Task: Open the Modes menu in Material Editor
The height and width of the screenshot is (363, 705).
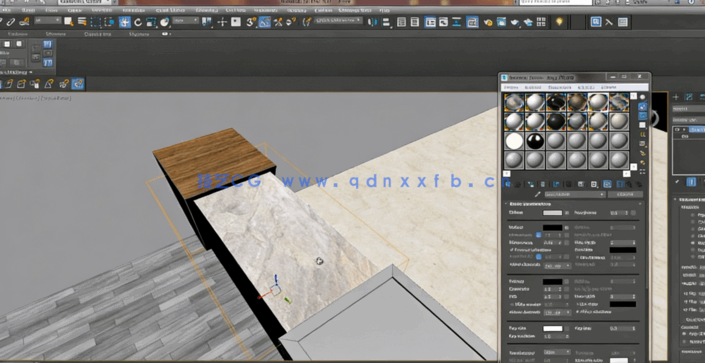Action: [511, 87]
